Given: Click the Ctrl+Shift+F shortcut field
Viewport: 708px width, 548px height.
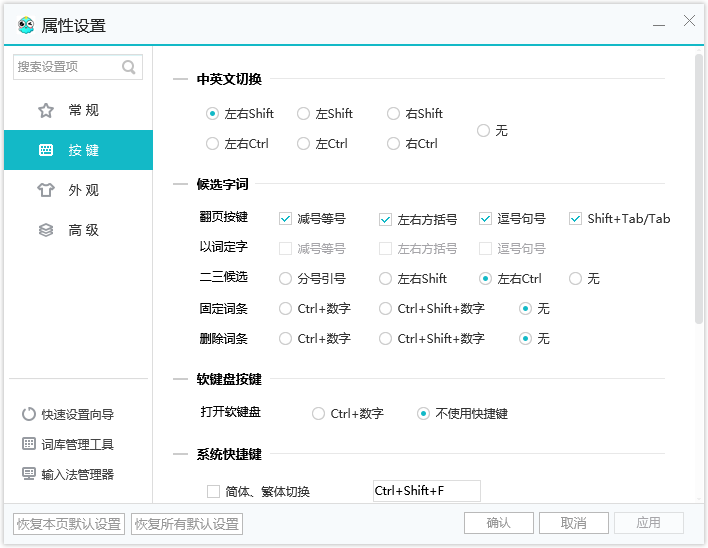Looking at the screenshot, I should point(426,491).
